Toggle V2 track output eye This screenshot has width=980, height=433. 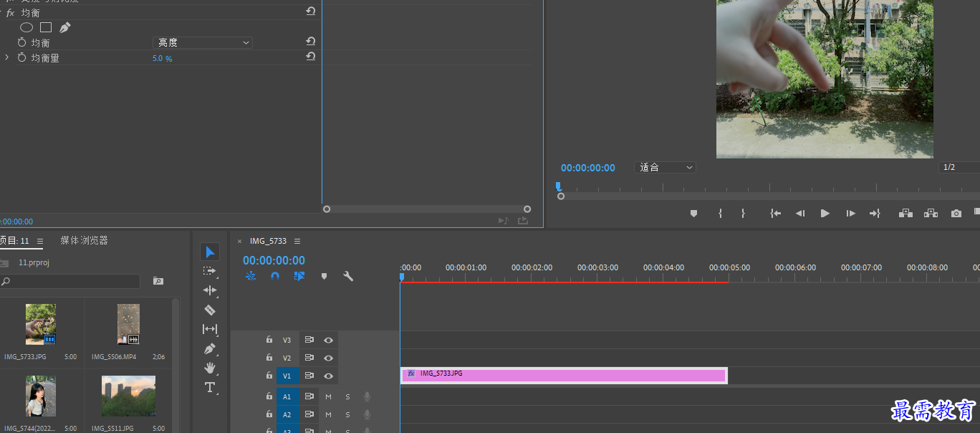(x=328, y=358)
